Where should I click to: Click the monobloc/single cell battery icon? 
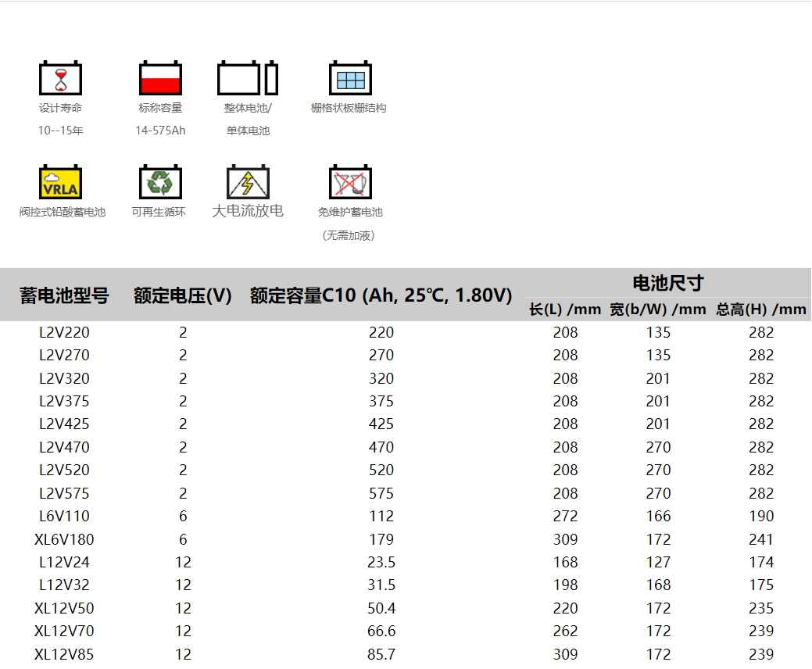tap(248, 78)
